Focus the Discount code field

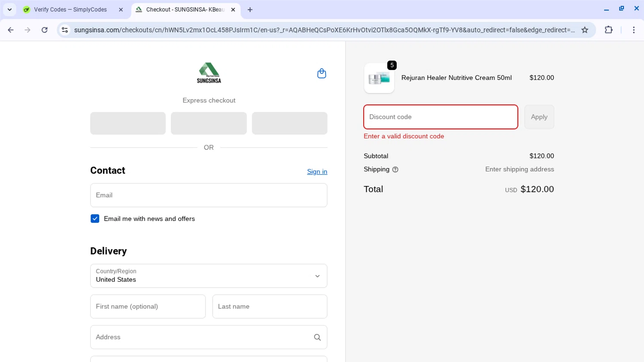[x=440, y=117]
